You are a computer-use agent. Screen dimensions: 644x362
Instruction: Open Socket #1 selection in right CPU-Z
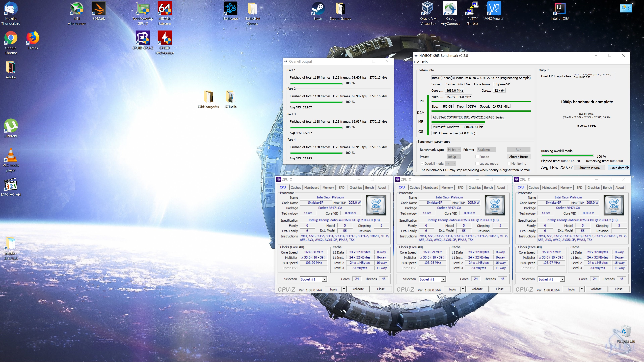coord(551,279)
